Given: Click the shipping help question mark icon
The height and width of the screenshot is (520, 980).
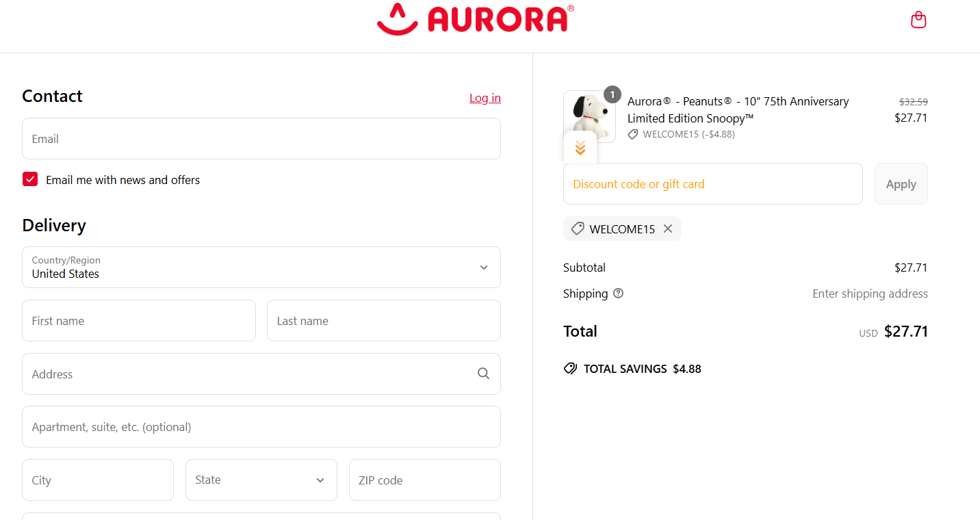Looking at the screenshot, I should coord(618,293).
